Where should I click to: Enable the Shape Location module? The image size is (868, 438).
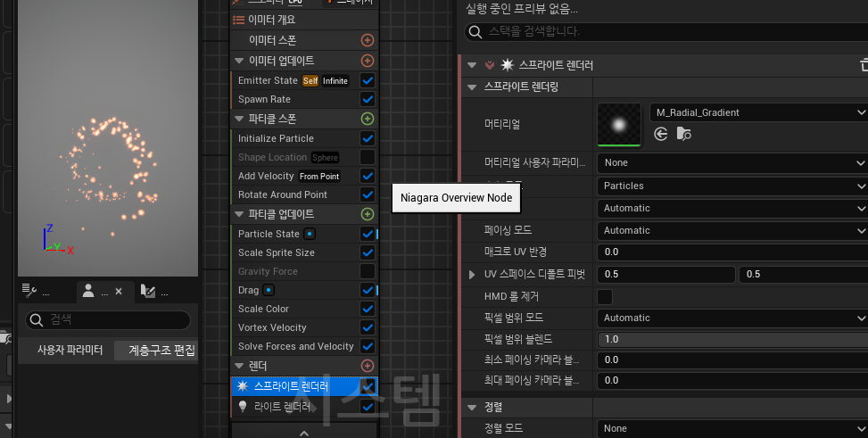367,157
